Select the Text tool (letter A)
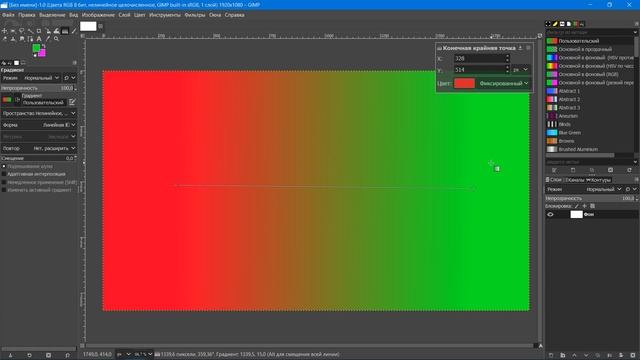 pyautogui.click(x=39, y=39)
